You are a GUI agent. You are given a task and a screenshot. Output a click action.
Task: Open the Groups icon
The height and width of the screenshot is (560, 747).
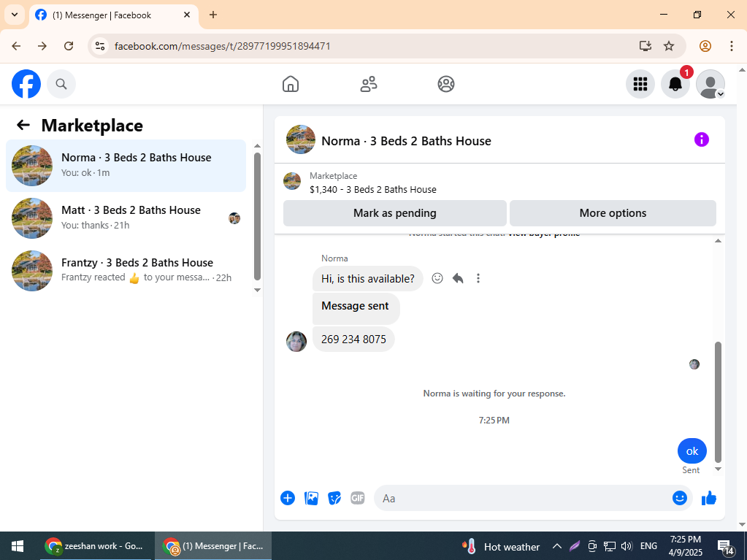pyautogui.click(x=446, y=84)
